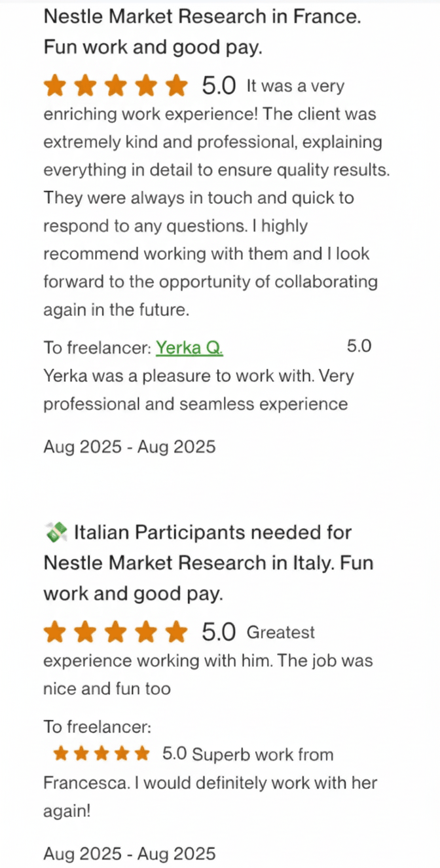Click the 5.0 rating before 'Superb work from'

coord(174,754)
